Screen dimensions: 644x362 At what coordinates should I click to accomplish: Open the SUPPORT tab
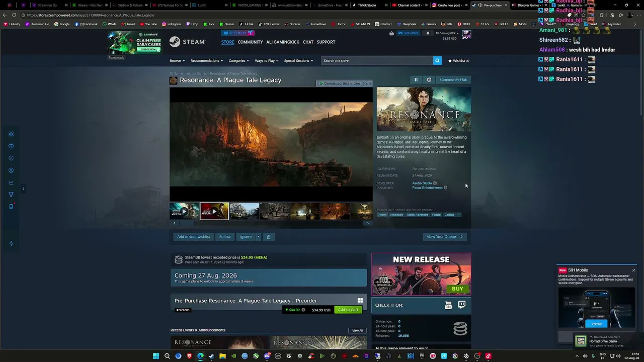point(326,42)
